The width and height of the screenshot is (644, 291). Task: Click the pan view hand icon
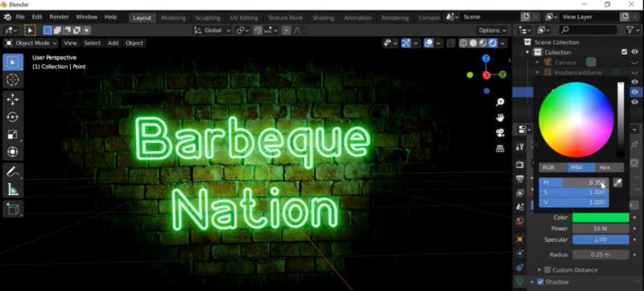[500, 118]
